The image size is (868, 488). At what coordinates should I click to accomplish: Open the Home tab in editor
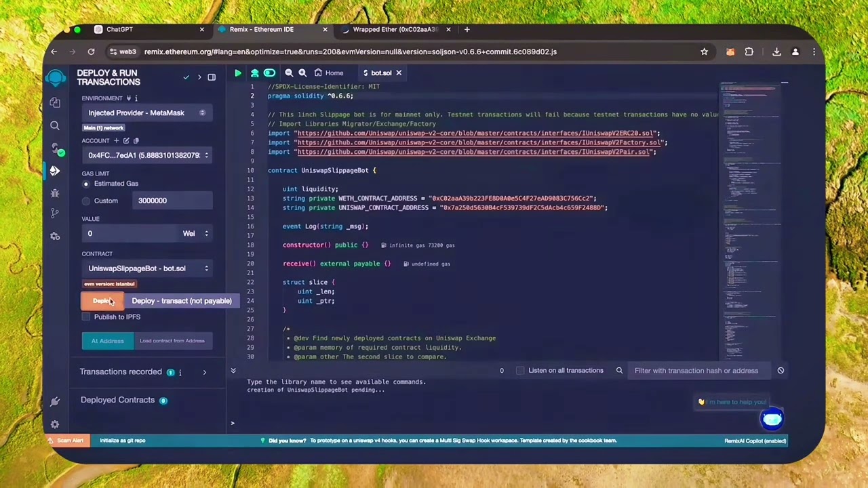(329, 73)
